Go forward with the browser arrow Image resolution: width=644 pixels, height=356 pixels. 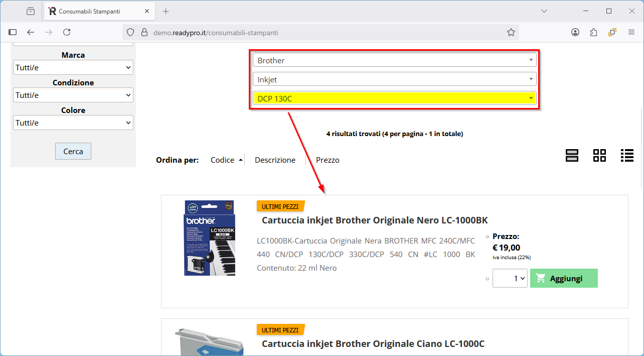(49, 32)
